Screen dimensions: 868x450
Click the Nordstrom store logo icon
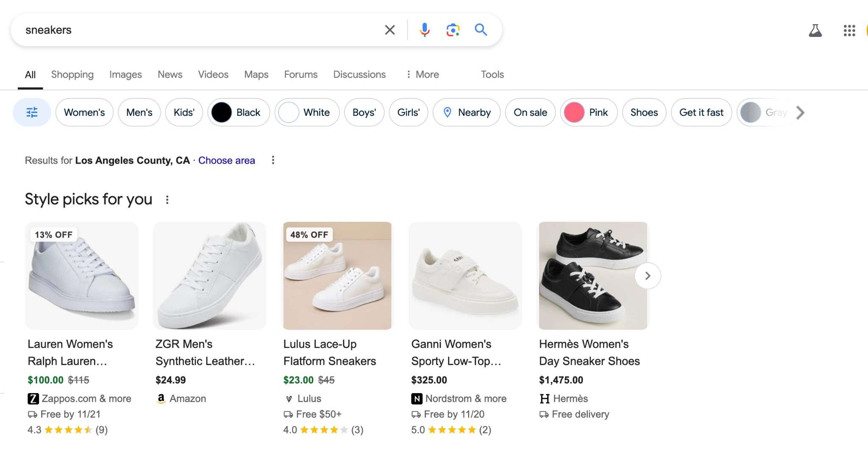(417, 399)
